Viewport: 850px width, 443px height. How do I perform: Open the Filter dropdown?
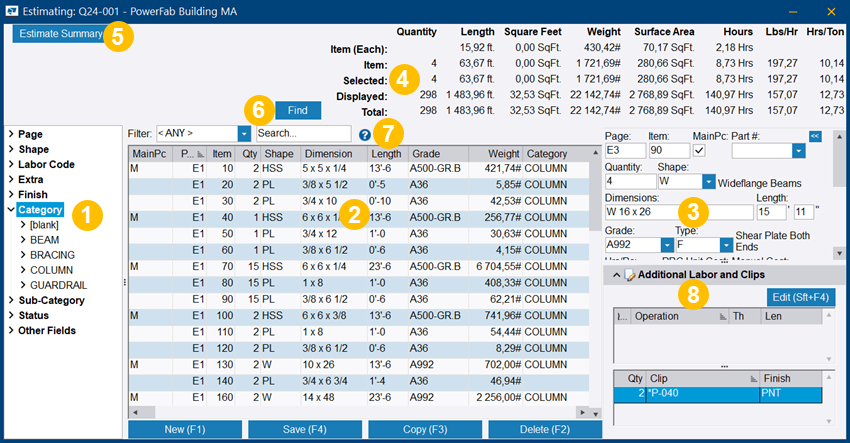(244, 133)
